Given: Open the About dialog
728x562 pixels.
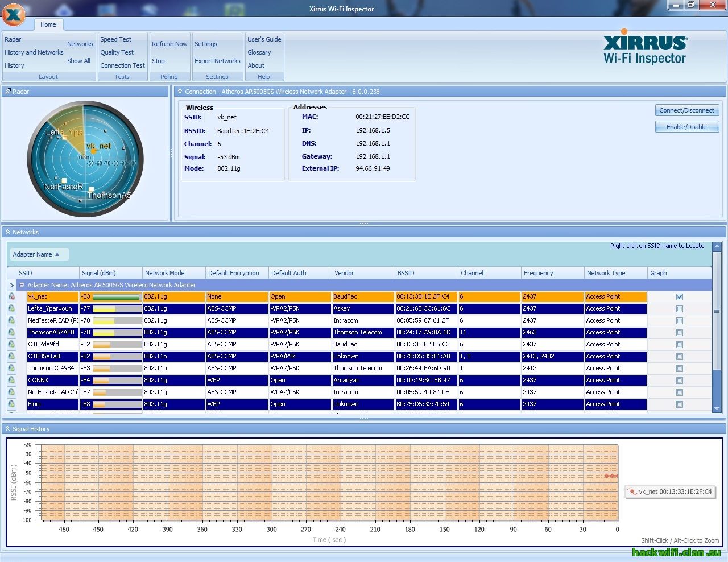Looking at the screenshot, I should [256, 65].
